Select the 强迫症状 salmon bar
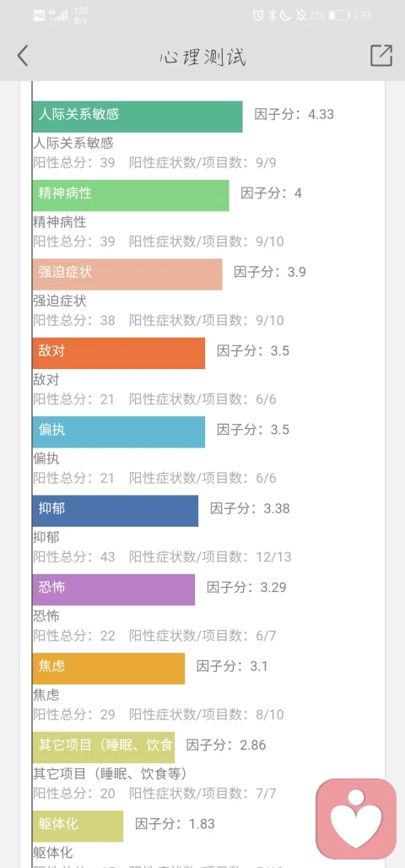Screen dimensions: 405x868 pyautogui.click(x=127, y=274)
